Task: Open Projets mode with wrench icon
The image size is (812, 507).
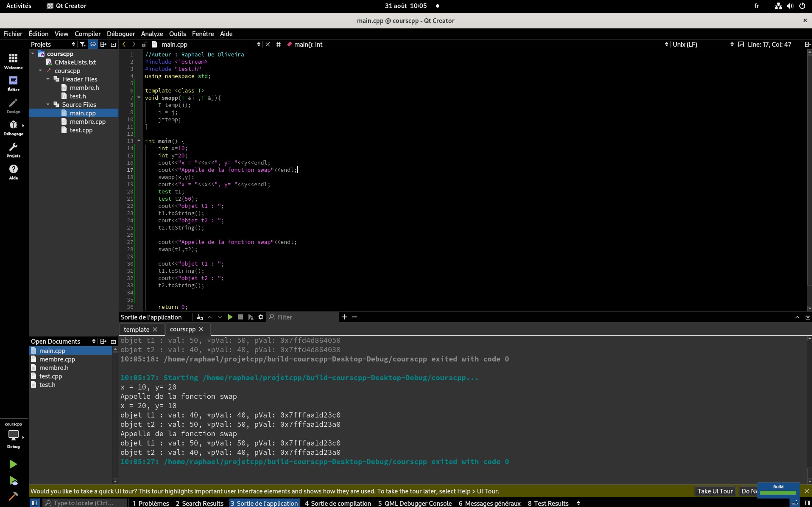Action: (14, 150)
